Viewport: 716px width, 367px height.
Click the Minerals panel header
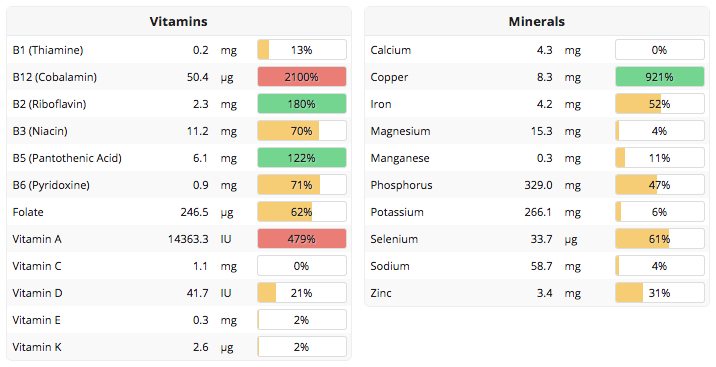(x=537, y=21)
